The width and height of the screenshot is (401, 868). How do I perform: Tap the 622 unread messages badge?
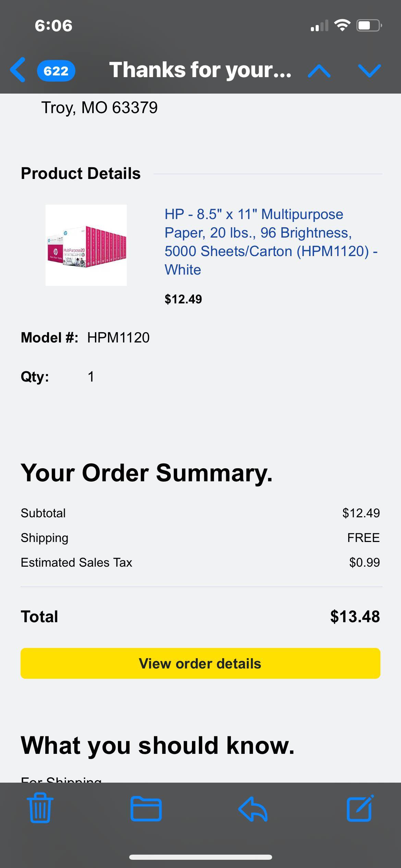point(56,71)
